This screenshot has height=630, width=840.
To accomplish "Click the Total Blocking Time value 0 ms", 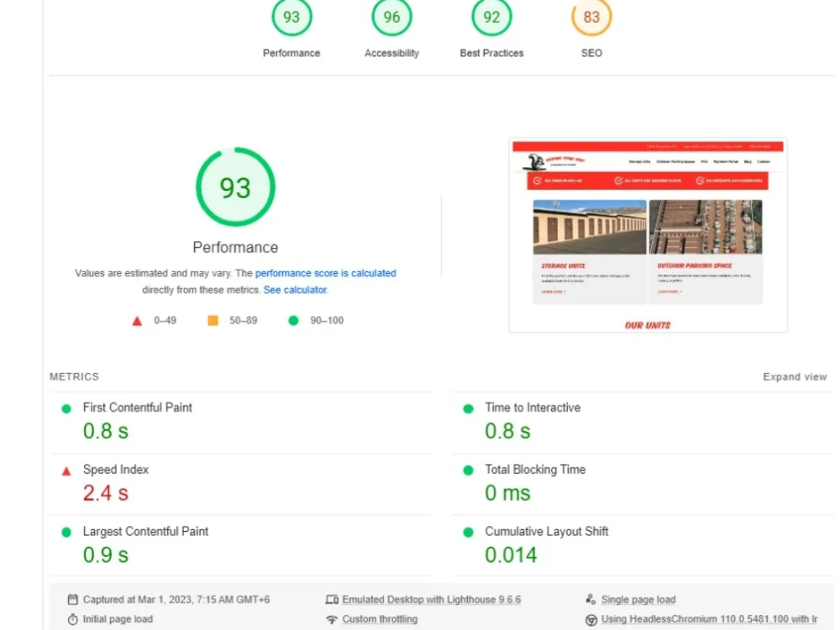I will (507, 493).
